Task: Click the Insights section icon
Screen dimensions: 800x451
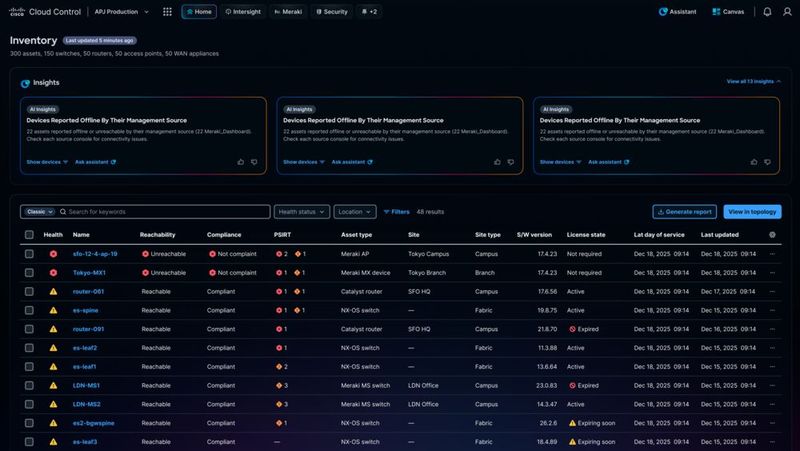Action: (x=25, y=84)
